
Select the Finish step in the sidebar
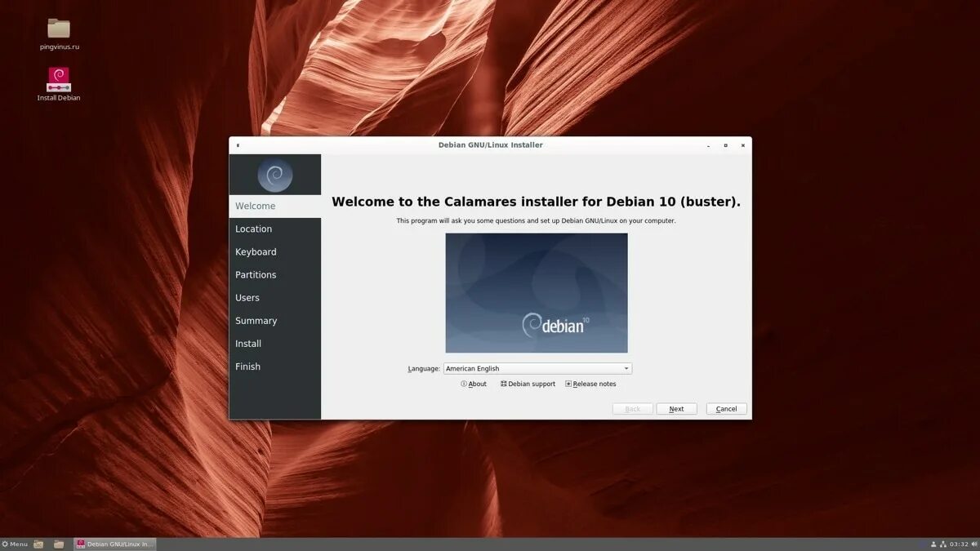click(x=275, y=367)
